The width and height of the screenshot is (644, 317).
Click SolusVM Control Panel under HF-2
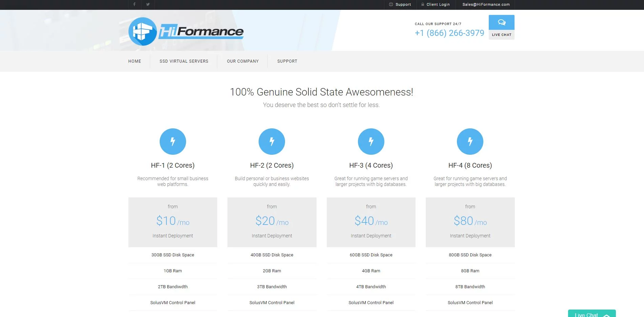tap(272, 303)
